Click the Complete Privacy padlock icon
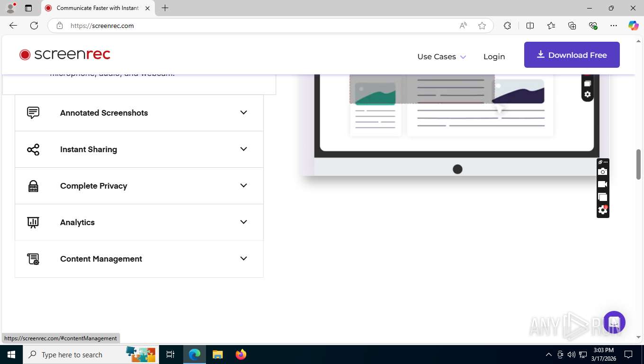644x364 pixels. 33,186
